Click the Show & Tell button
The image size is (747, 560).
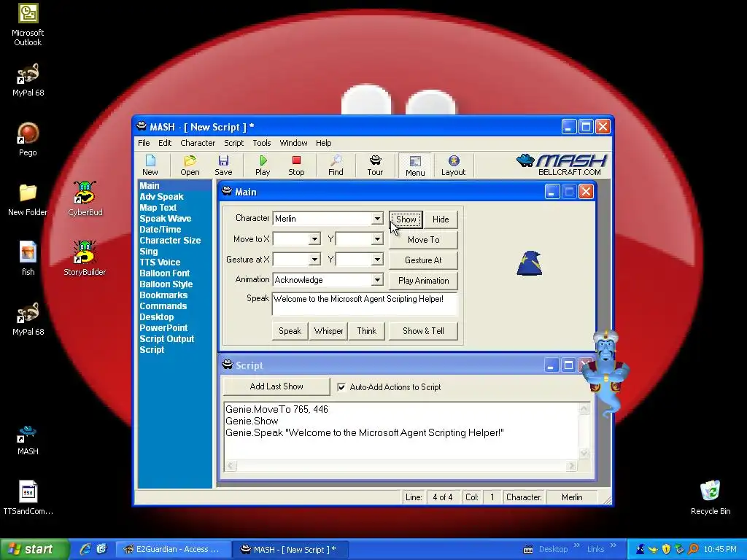pos(424,331)
